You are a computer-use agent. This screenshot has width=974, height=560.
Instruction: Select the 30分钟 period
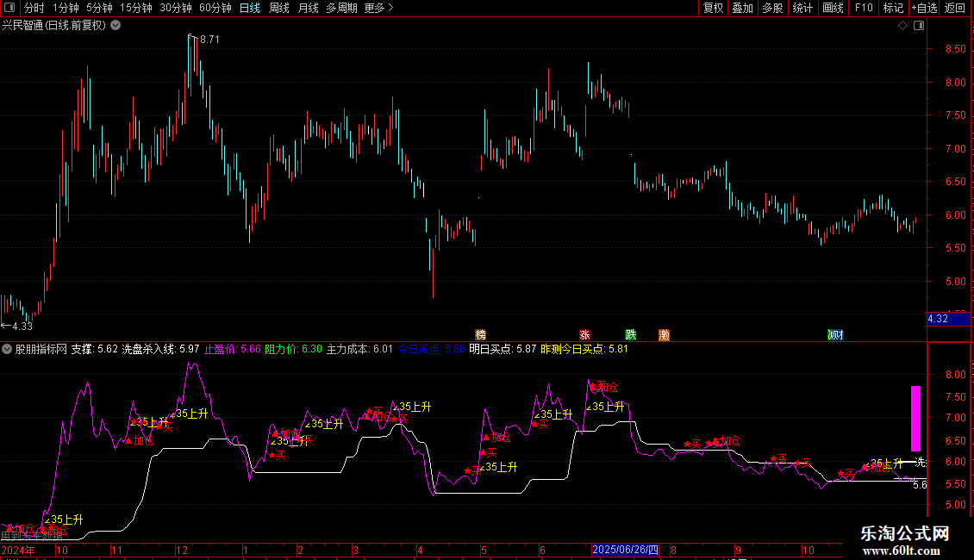coord(176,8)
